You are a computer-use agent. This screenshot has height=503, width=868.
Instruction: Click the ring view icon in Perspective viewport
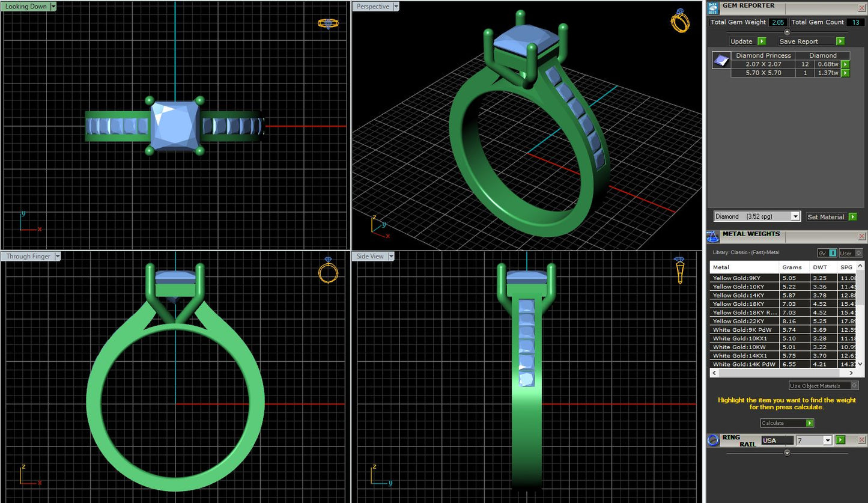(679, 21)
